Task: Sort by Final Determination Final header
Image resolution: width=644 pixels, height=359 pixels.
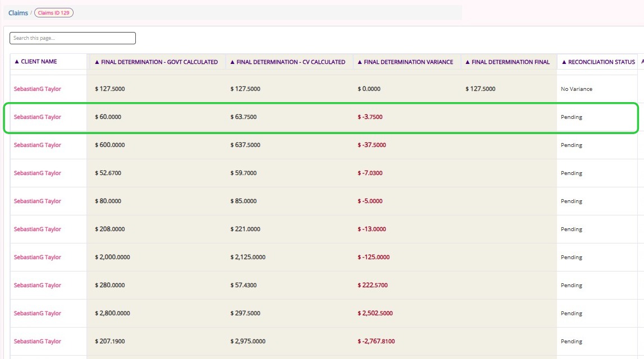Action: tap(507, 62)
